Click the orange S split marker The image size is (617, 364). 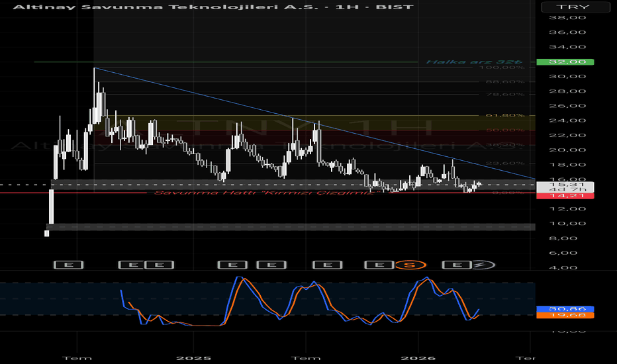click(x=410, y=265)
